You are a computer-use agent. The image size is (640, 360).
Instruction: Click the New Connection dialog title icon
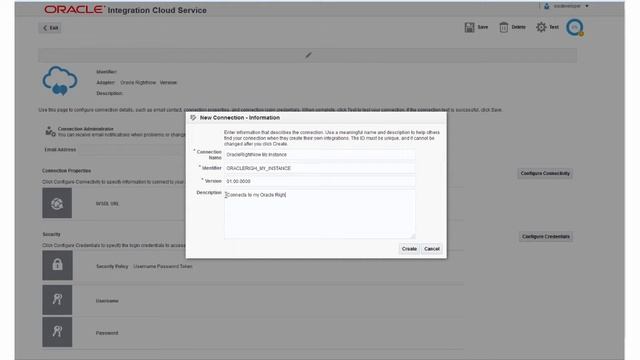pos(193,118)
